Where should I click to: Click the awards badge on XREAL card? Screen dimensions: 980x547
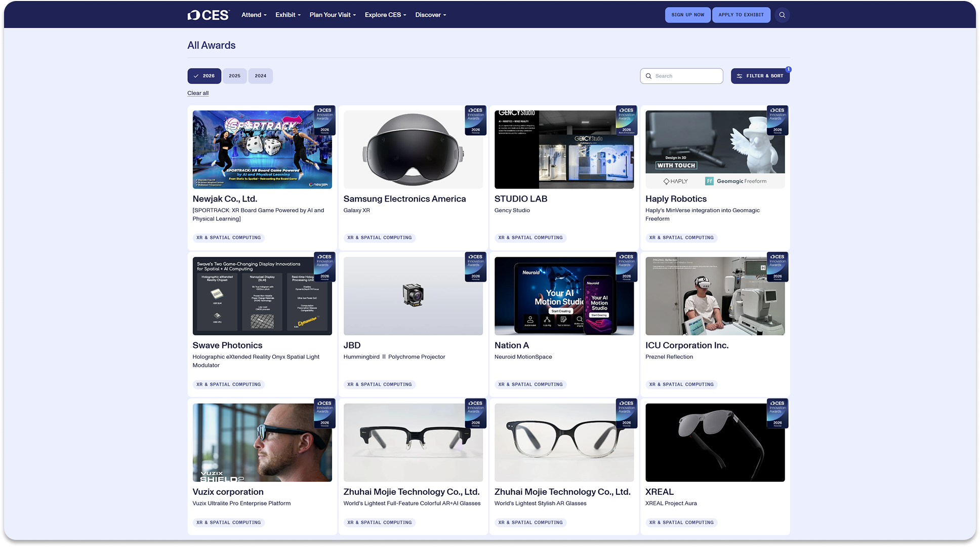(777, 414)
